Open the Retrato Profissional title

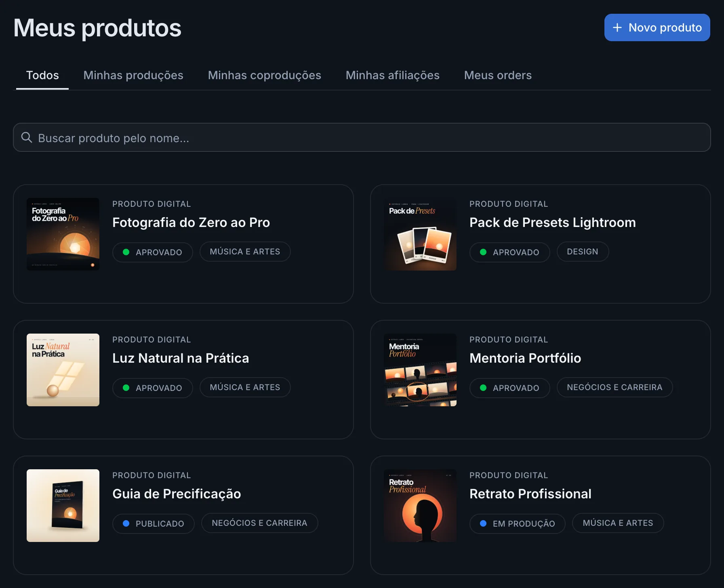(x=530, y=494)
